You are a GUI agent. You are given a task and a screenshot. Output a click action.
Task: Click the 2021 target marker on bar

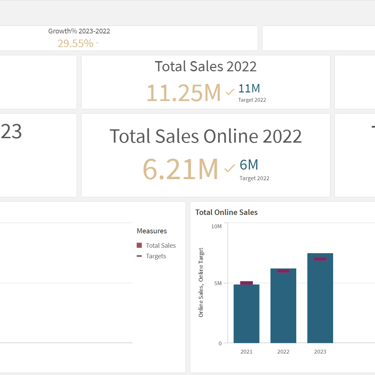246,283
